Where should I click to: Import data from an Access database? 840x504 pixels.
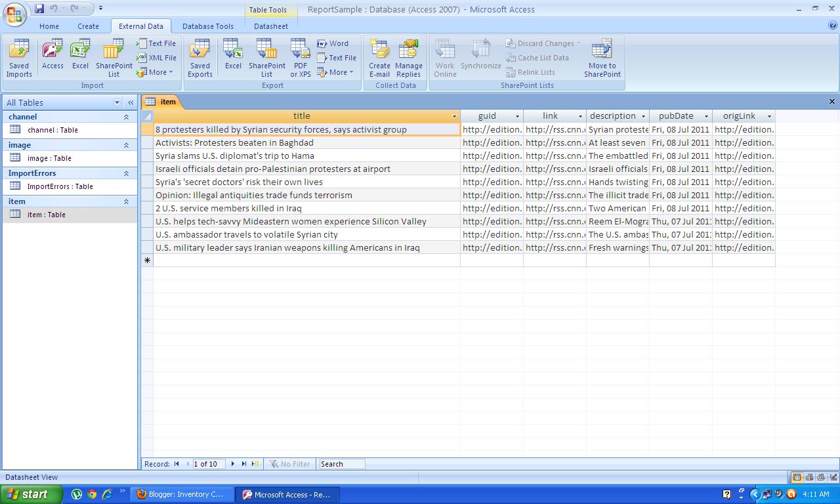tap(52, 58)
